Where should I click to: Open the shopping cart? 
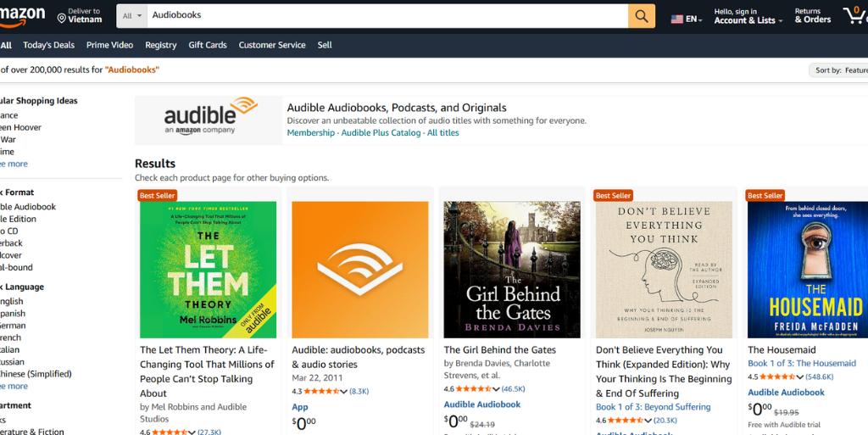coord(854,15)
